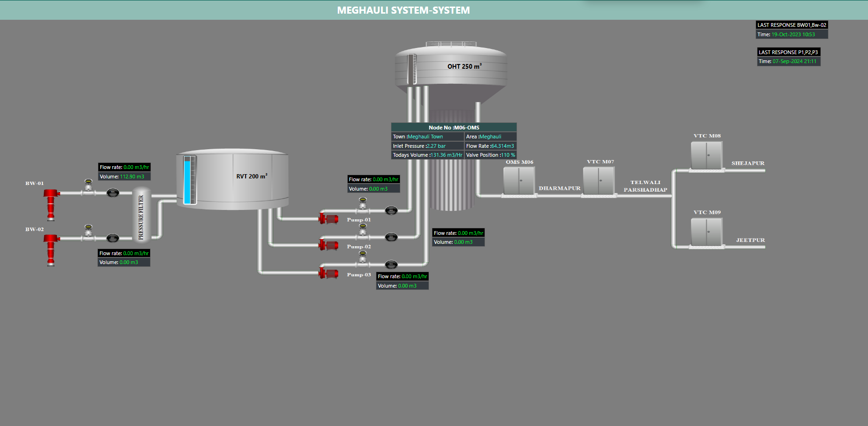
Task: Click the flow meter on BW-01 line
Action: point(88,185)
